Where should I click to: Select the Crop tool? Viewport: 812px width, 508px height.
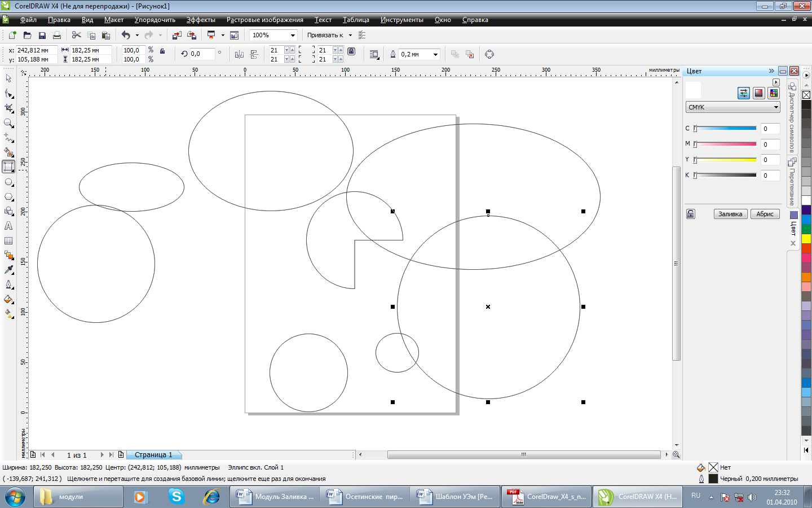coord(8,108)
